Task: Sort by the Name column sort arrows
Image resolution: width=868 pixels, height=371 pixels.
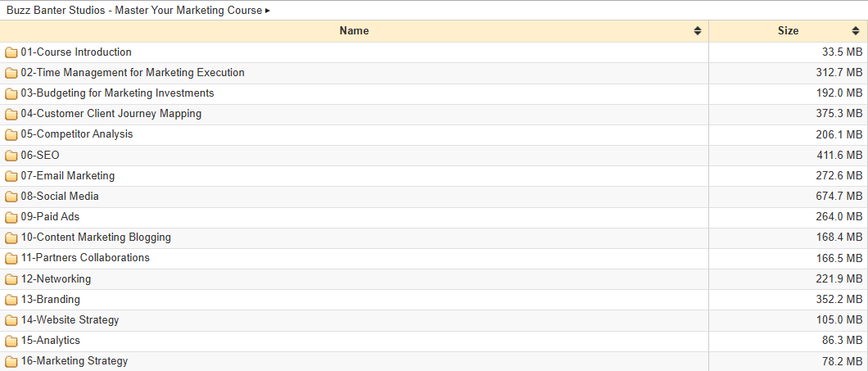Action: point(698,31)
